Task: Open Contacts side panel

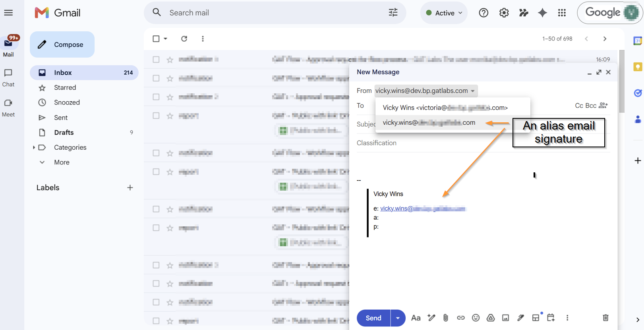Action: tap(638, 119)
